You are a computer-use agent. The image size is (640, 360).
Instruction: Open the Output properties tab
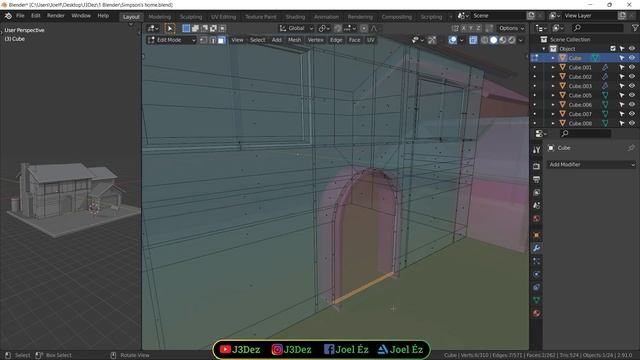(x=536, y=180)
